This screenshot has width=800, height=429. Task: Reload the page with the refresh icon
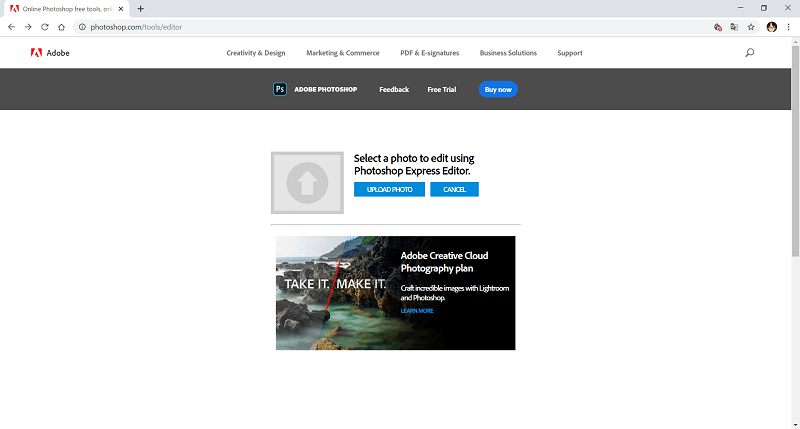[45, 27]
